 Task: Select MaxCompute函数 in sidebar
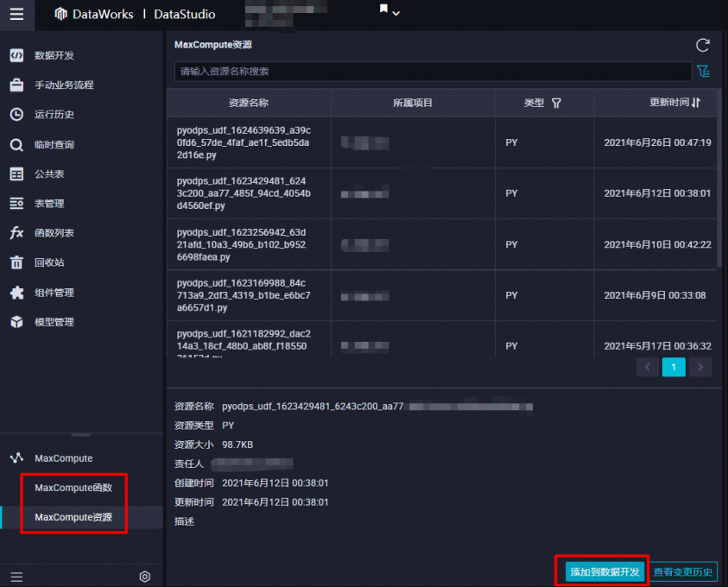point(73,488)
